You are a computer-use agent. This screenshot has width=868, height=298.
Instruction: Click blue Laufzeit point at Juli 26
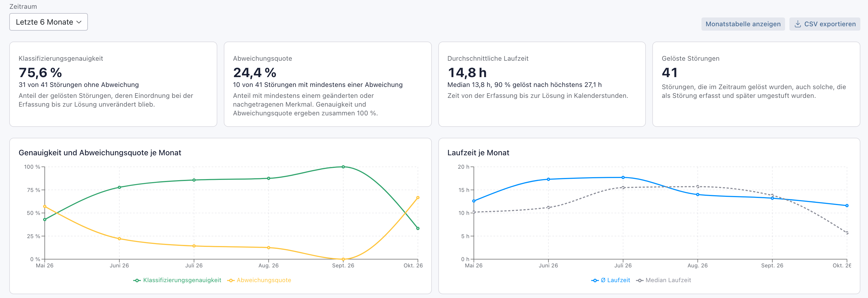click(x=623, y=177)
